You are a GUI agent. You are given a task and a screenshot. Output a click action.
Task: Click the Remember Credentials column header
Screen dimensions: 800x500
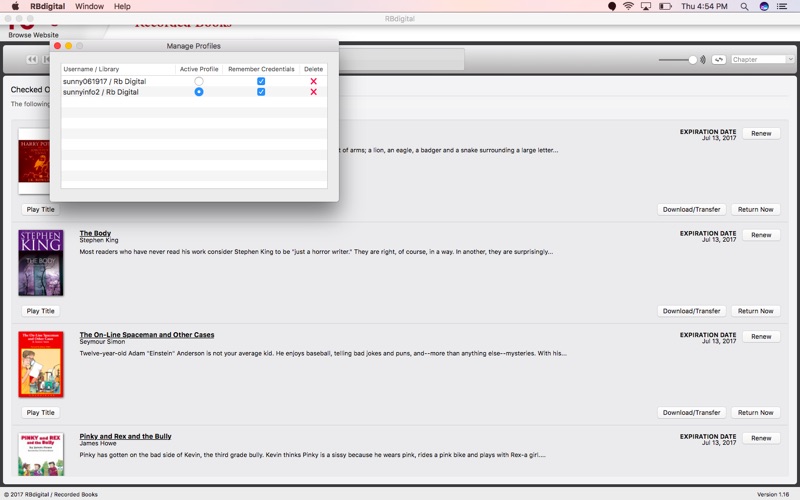point(261,69)
